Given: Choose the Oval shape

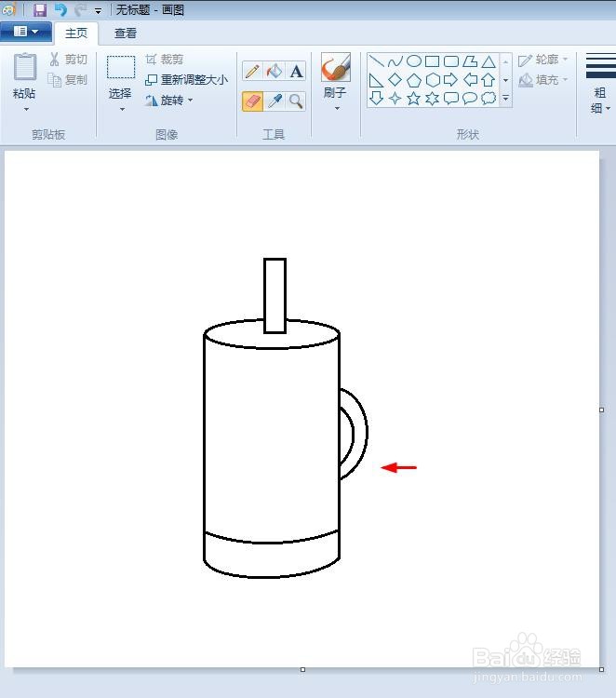Looking at the screenshot, I should [x=414, y=61].
